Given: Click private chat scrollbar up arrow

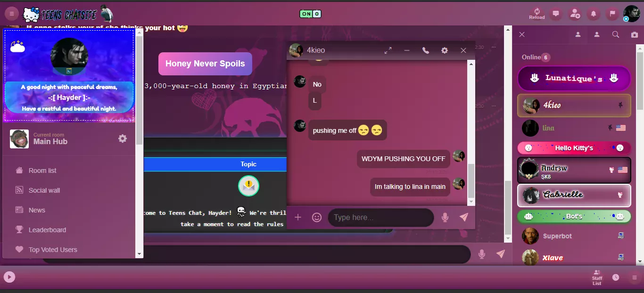Looking at the screenshot, I should click(x=471, y=63).
